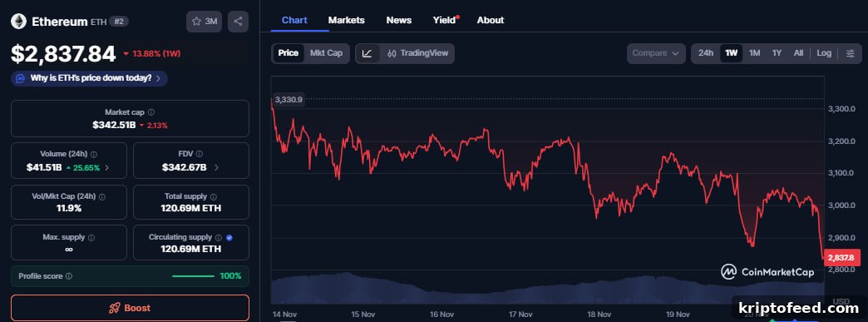Click the CoinMarketCap chart logo
The width and height of the screenshot is (868, 322).
click(x=767, y=271)
